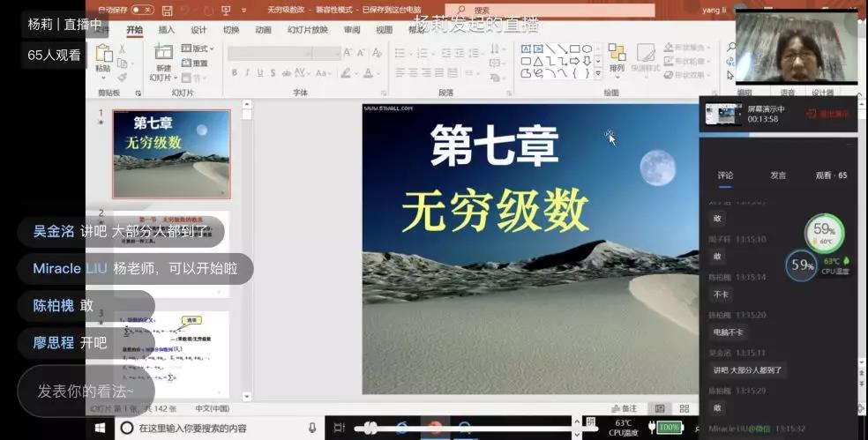Click the Save icon in title bar
Image resolution: width=868 pixels, height=440 pixels.
(168, 11)
